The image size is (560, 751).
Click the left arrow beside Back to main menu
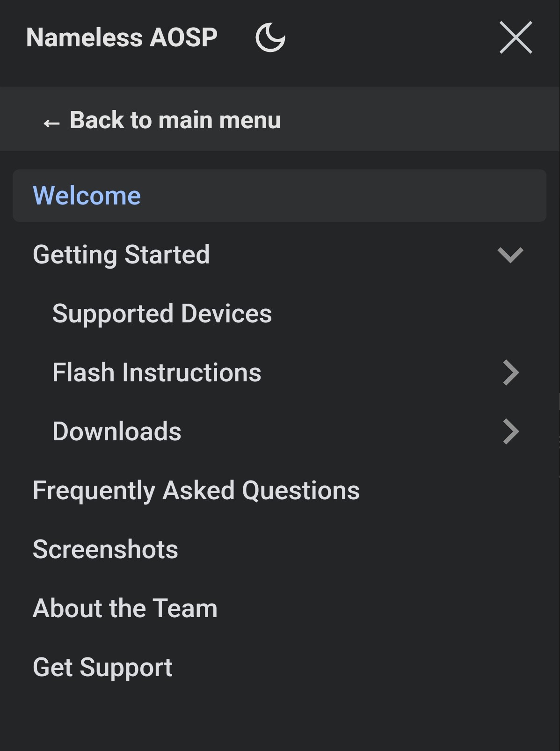click(51, 123)
